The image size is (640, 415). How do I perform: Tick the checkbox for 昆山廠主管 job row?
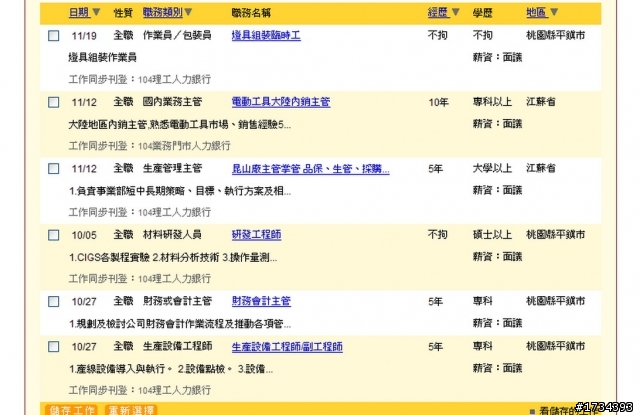[x=53, y=169]
